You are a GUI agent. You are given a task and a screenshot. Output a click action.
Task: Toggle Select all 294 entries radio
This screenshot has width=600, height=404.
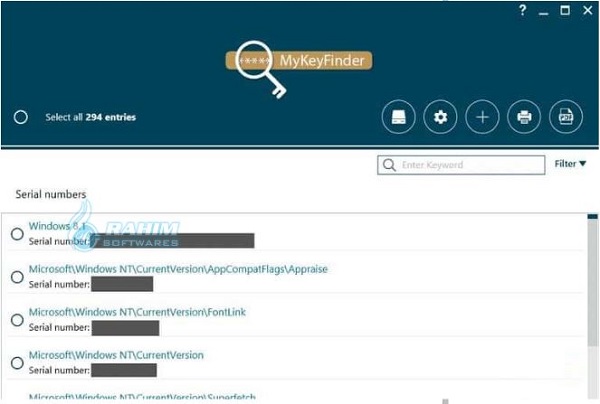[x=21, y=117]
